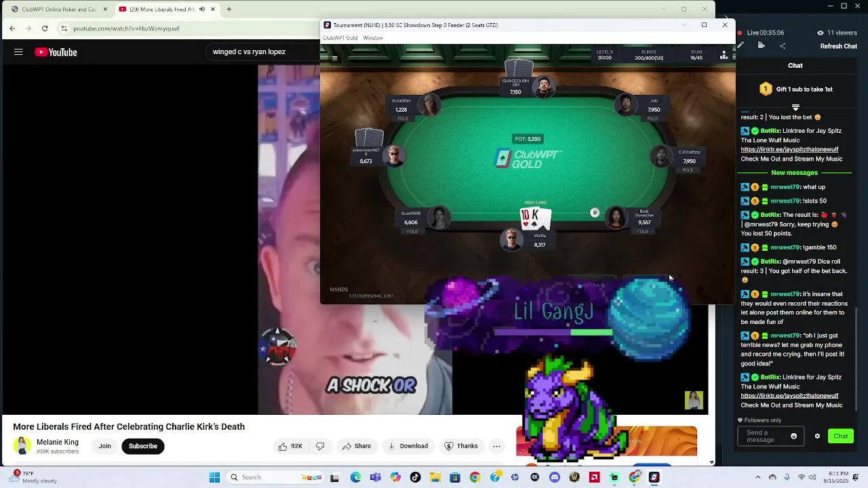This screenshot has height=488, width=868.
Task: Click Joki player avatar at table
Action: (625, 104)
